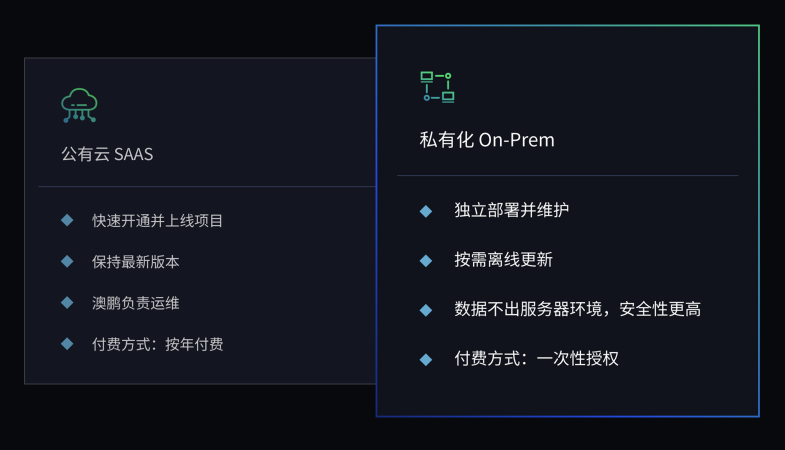
Task: Click the diamond bullet beside 付费方式:按年付费
Action: click(x=67, y=344)
